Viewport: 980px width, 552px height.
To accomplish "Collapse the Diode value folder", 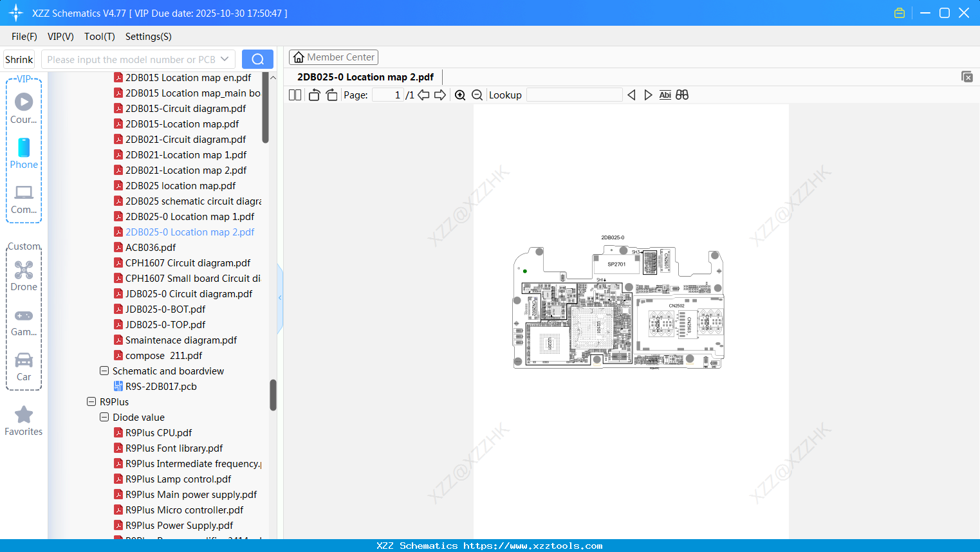I will (104, 417).
